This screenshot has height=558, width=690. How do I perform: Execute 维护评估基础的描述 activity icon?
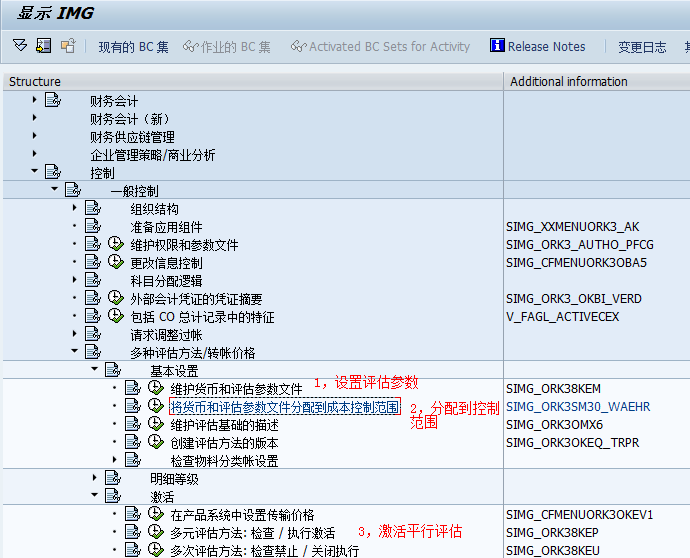coord(156,424)
